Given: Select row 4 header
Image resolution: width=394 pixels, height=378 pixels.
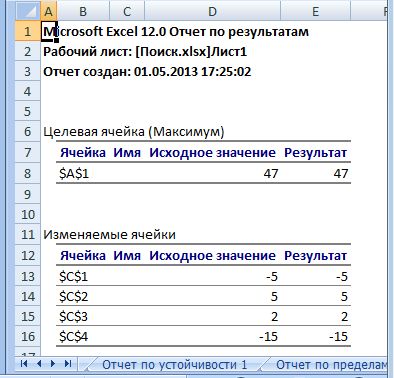Looking at the screenshot, I should tap(28, 91).
